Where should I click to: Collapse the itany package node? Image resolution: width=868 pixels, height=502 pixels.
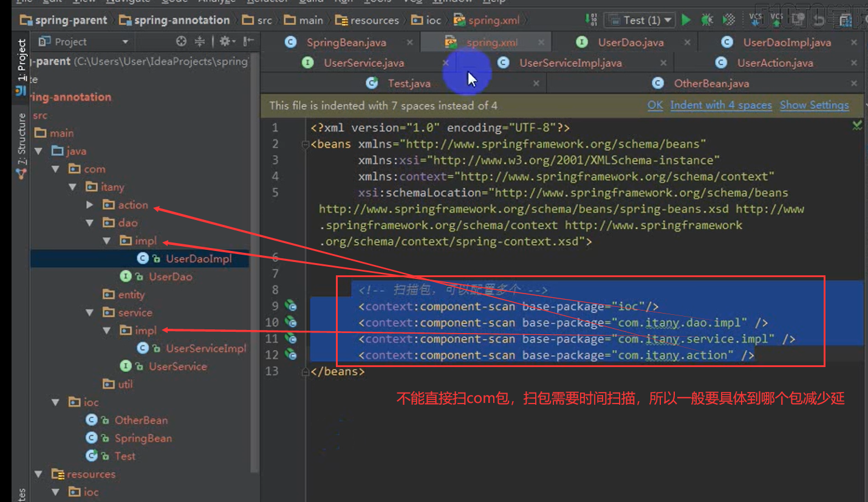73,187
